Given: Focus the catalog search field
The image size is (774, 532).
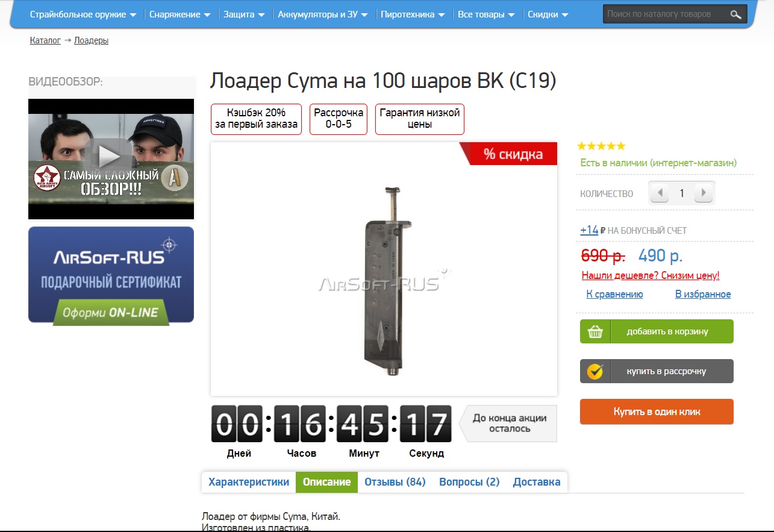Looking at the screenshot, I should (x=665, y=14).
